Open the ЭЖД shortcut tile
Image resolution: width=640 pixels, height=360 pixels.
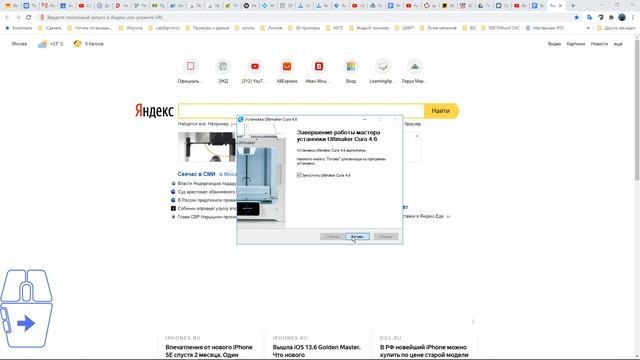click(223, 71)
